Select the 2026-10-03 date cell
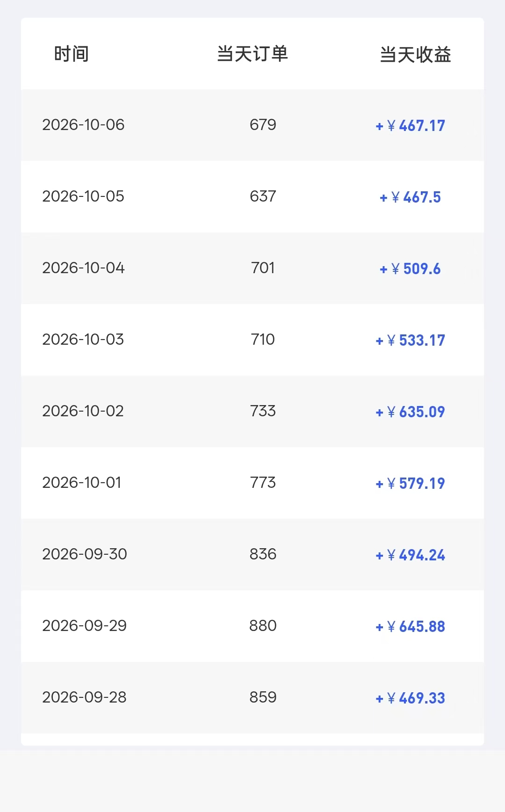The height and width of the screenshot is (812, 505). click(83, 340)
